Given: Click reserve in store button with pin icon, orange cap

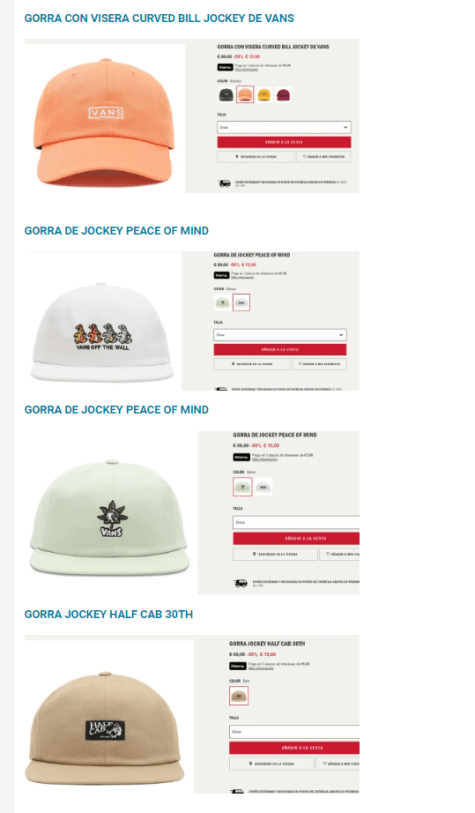Looking at the screenshot, I should (x=256, y=157).
